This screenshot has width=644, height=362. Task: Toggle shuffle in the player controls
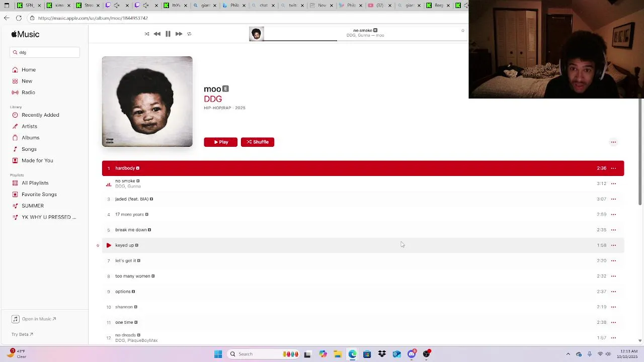147,34
